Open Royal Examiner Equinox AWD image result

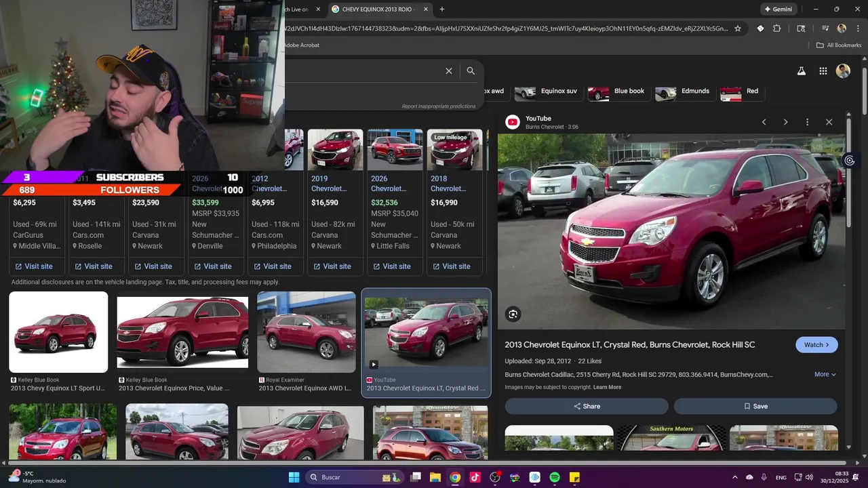[306, 332]
